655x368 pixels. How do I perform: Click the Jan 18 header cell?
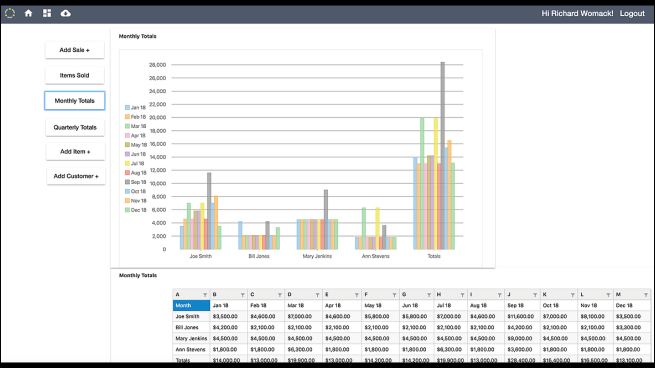(228, 305)
